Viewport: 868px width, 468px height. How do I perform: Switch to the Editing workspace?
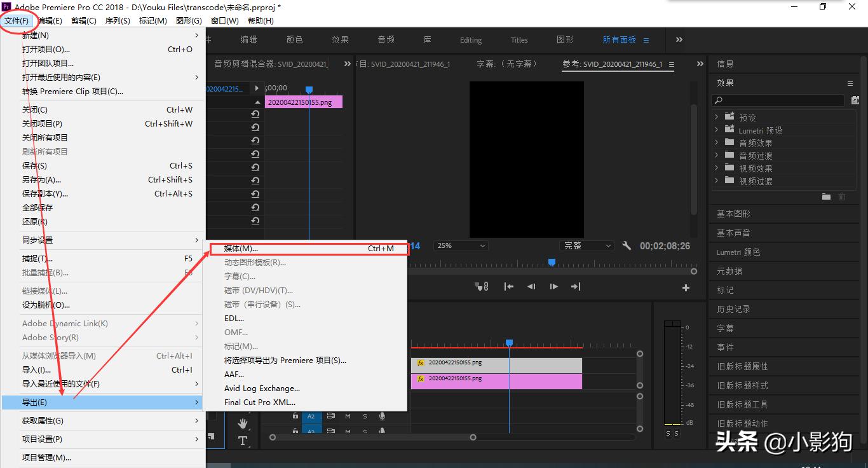pyautogui.click(x=471, y=40)
